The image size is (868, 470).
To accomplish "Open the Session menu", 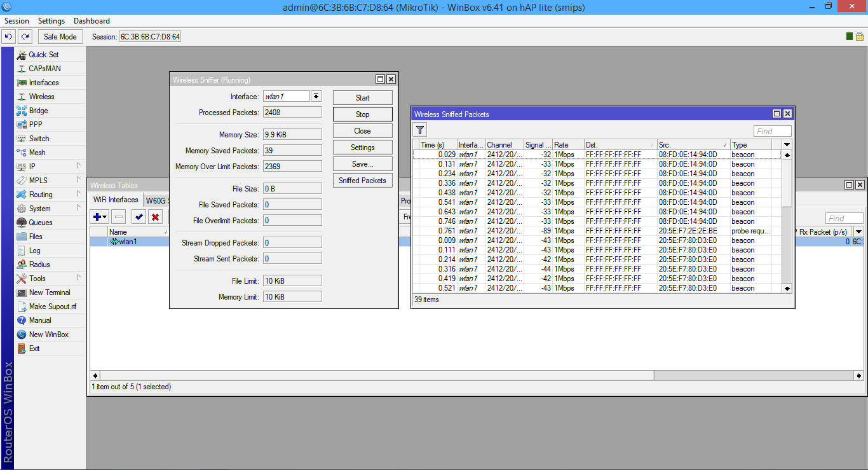I will [17, 20].
